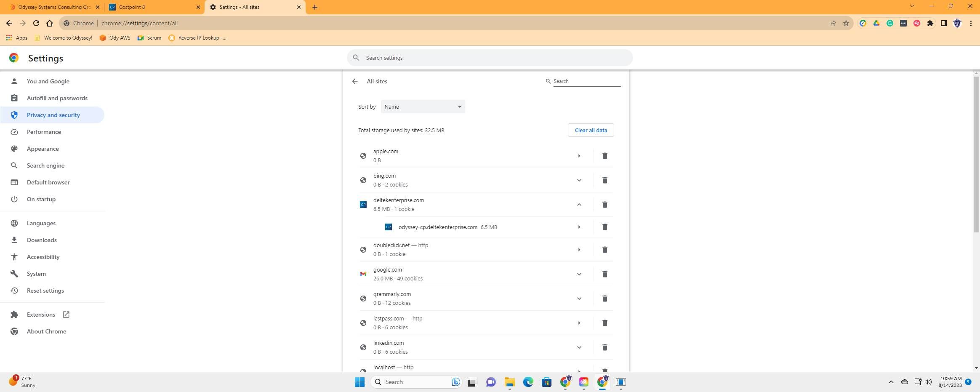Open Downloads settings section
The height and width of the screenshot is (392, 980).
52,240
